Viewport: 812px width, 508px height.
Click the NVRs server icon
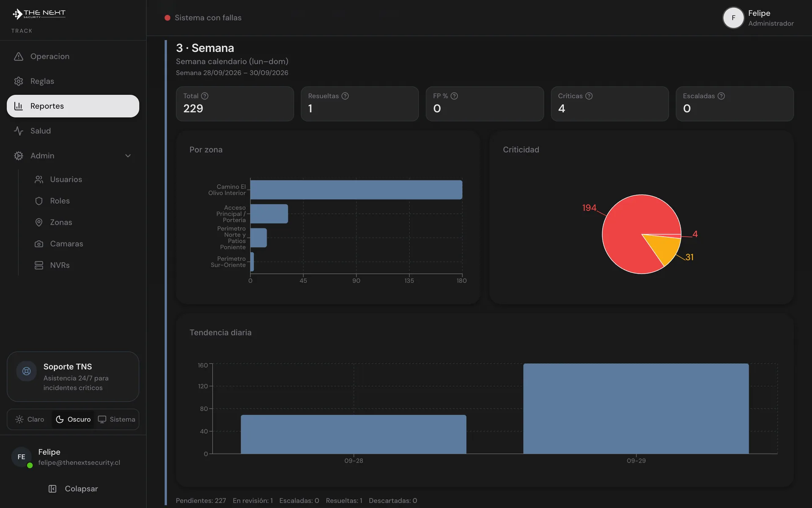pos(39,265)
